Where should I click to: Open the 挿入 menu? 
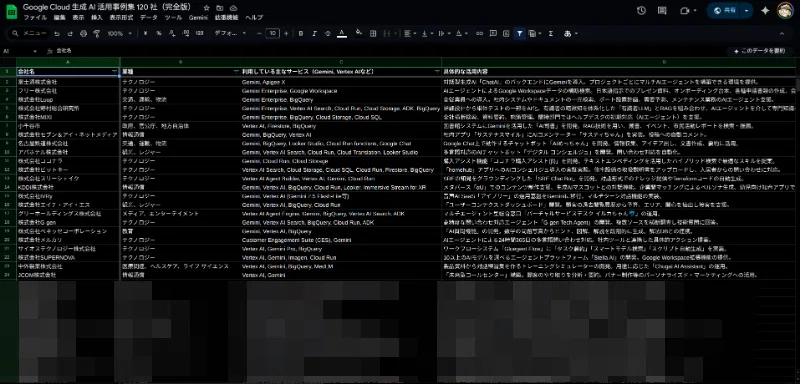[x=96, y=17]
